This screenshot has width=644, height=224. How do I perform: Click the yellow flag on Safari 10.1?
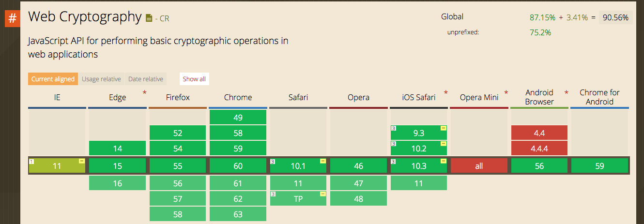[323, 161]
